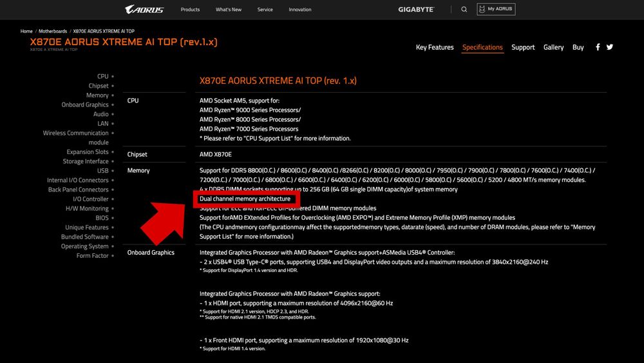644x363 pixels.
Task: Jump to USB in sidebar index
Action: pos(102,171)
